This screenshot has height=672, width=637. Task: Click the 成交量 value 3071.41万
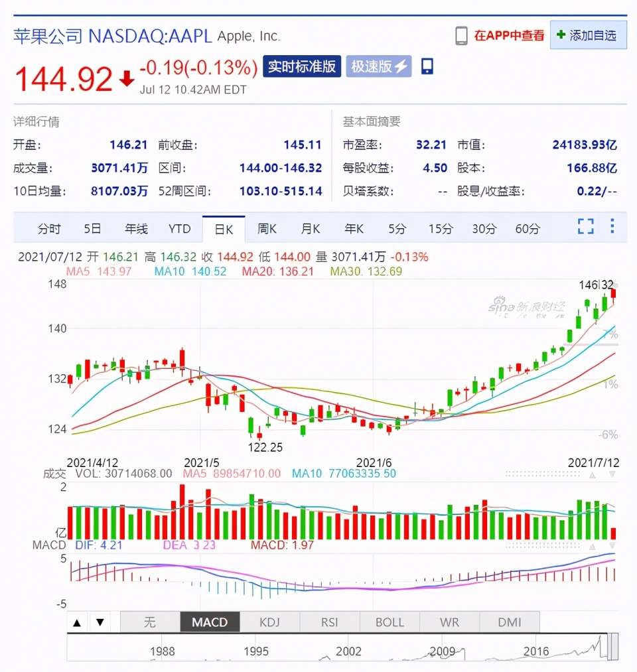[119, 168]
